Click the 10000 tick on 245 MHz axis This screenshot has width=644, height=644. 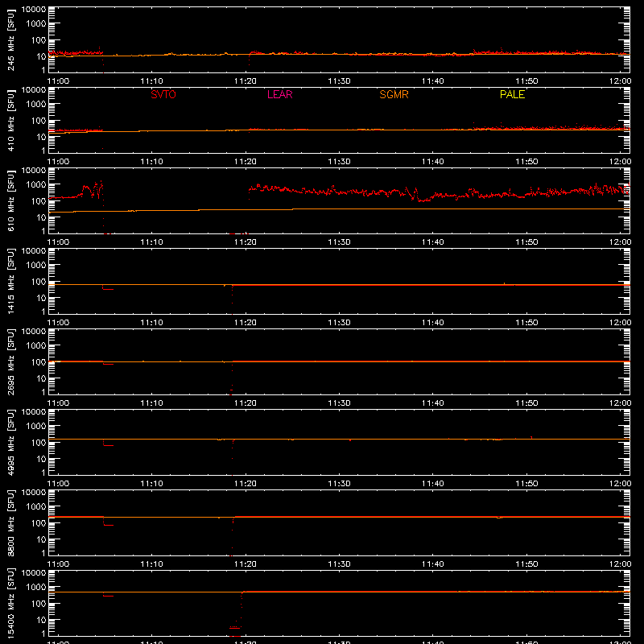pos(34,10)
